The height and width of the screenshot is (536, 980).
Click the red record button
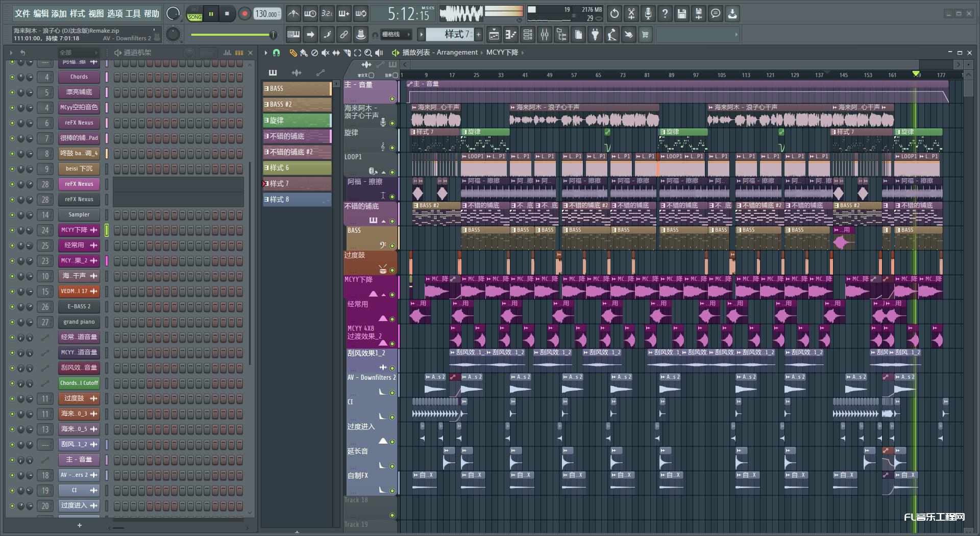244,14
